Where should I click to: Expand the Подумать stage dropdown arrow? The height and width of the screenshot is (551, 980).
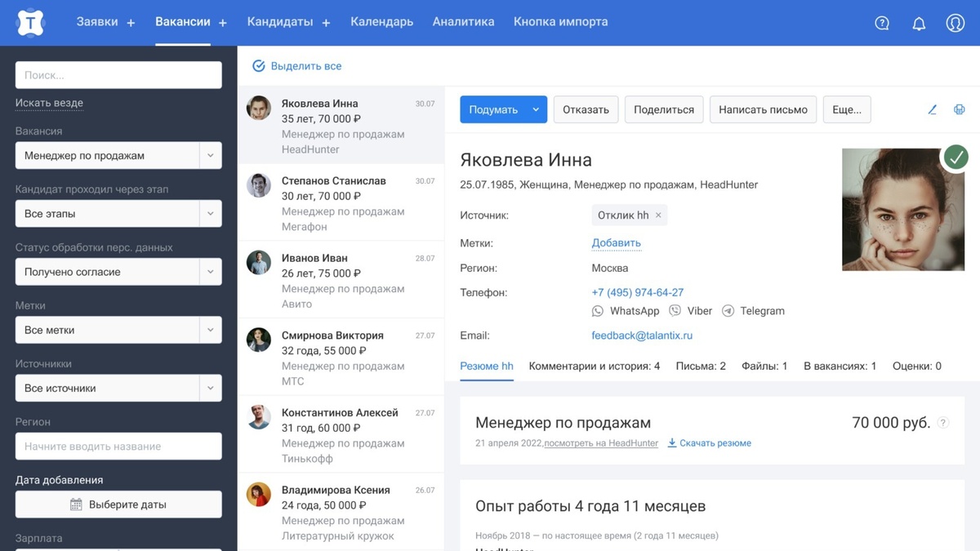tap(537, 109)
